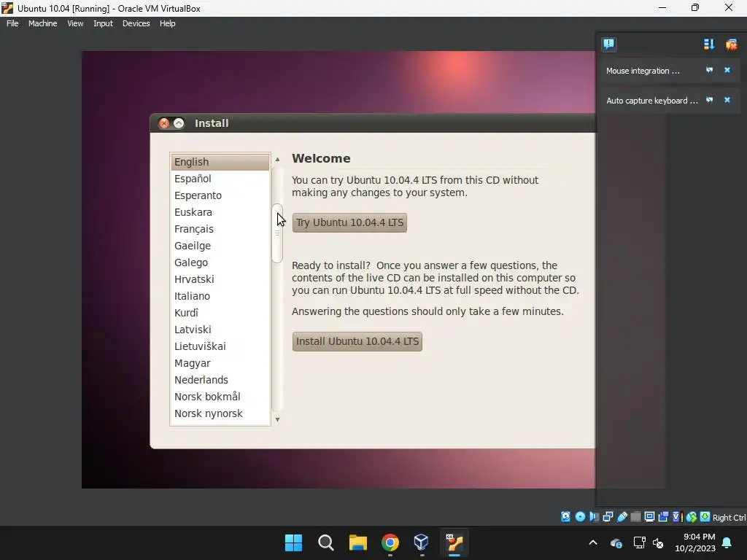Dismiss the Auto capture keyboard notification
The width and height of the screenshot is (747, 560).
pos(727,100)
